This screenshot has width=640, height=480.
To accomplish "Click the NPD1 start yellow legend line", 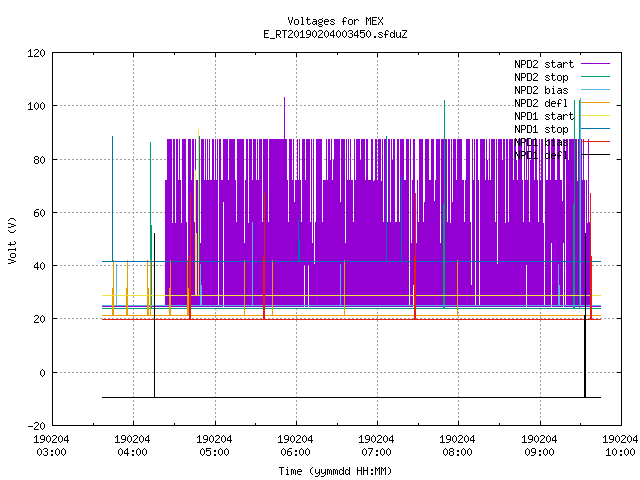I will coord(595,116).
